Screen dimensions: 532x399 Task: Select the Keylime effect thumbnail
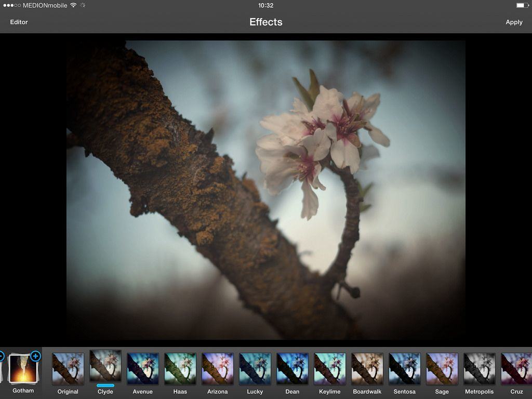[330, 369]
